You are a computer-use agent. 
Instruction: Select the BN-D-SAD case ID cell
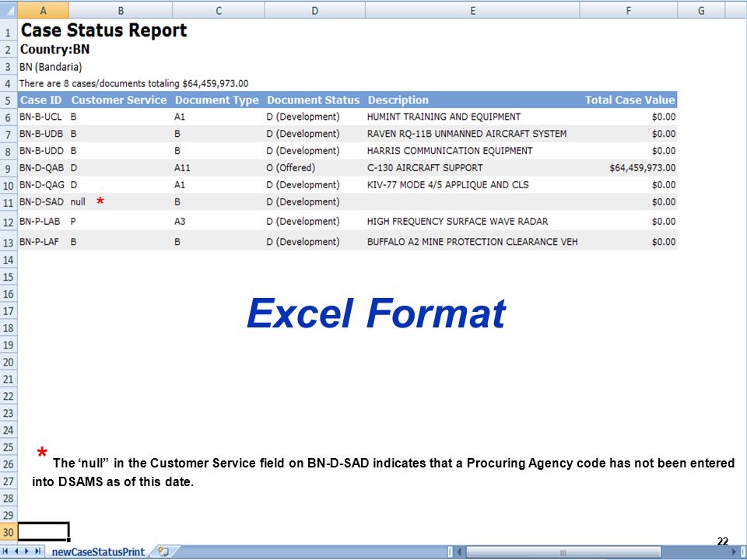pos(43,202)
